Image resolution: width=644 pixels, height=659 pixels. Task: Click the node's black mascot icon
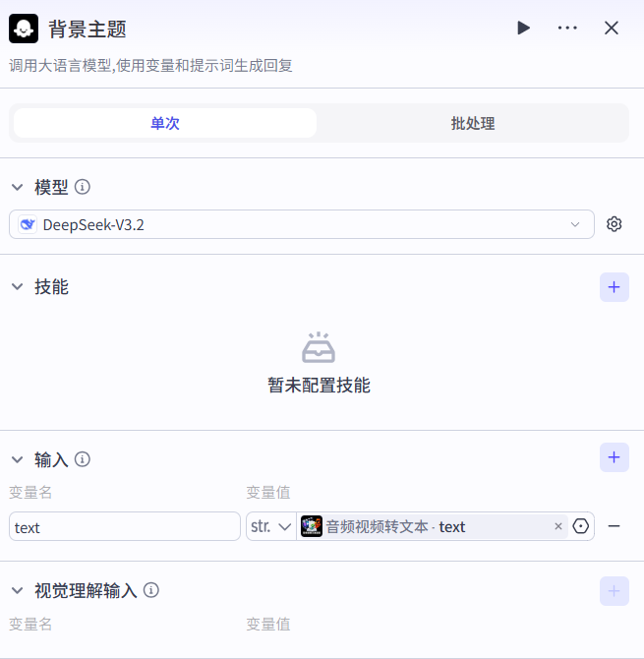pos(24,29)
